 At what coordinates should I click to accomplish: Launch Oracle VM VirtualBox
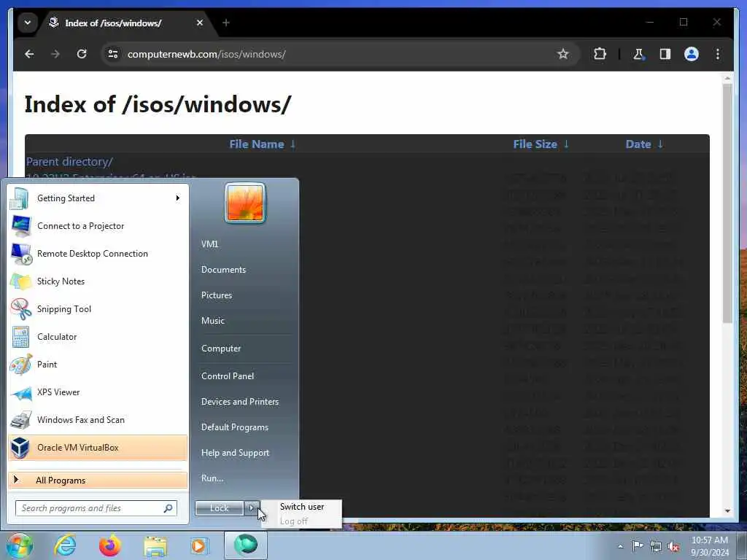click(98, 448)
